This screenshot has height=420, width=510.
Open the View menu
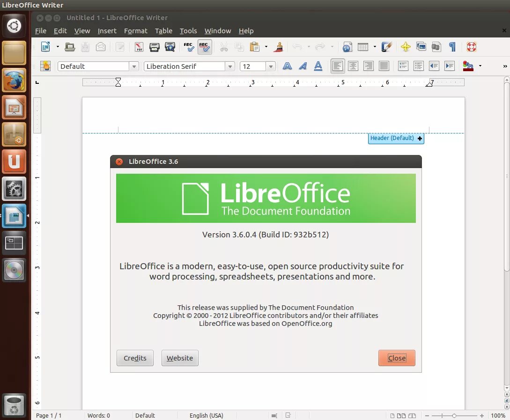[82, 31]
